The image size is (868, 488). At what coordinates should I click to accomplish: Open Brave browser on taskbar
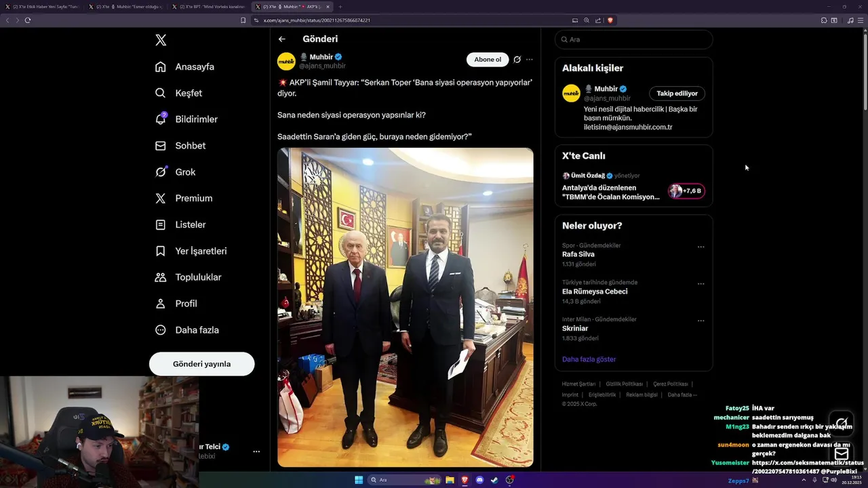point(465,480)
